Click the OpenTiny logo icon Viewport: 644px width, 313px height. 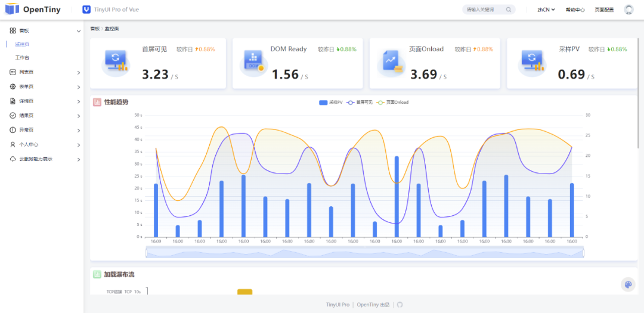[13, 9]
